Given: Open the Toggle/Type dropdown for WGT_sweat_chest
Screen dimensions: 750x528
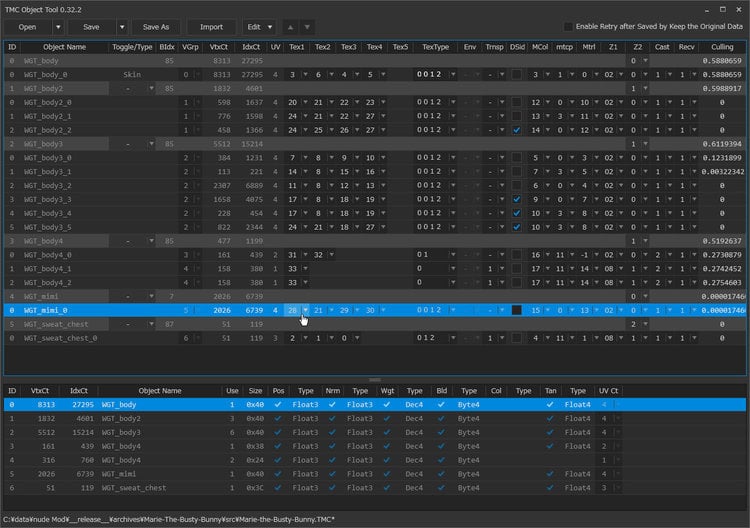Looking at the screenshot, I should click(151, 324).
